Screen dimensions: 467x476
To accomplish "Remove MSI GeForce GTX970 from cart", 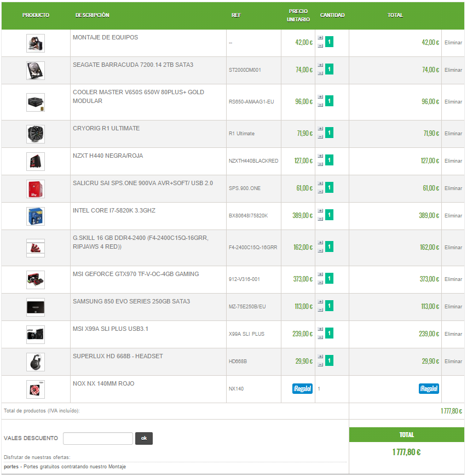I will tap(453, 279).
